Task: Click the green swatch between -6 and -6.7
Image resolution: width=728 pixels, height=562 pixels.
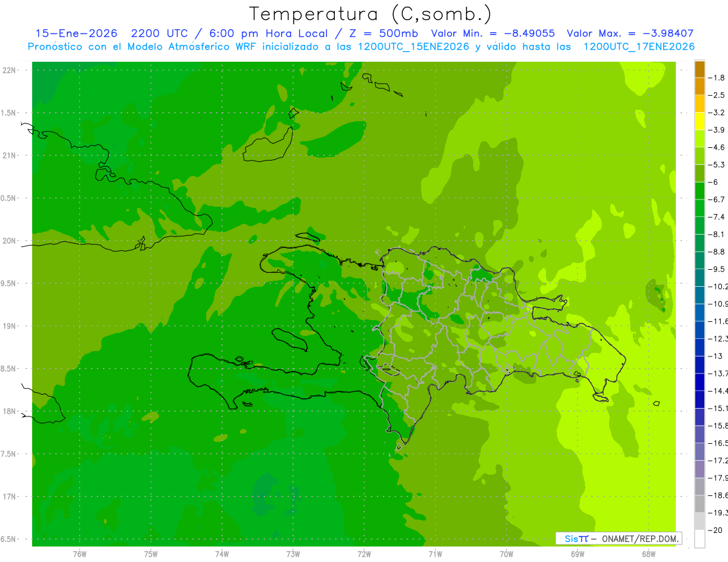Action: pyautogui.click(x=699, y=191)
